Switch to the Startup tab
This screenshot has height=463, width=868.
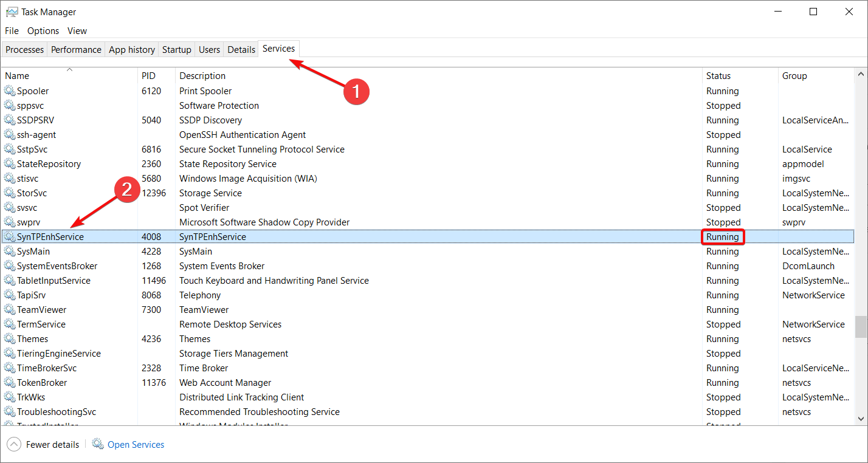[177, 50]
